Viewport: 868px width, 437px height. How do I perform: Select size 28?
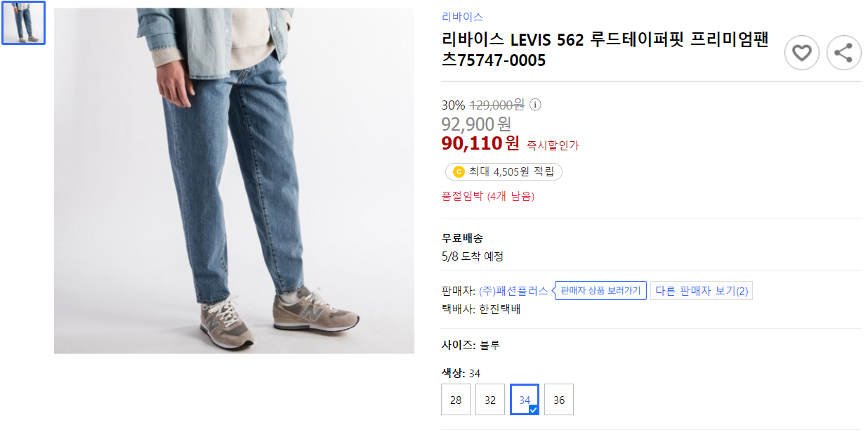coord(455,399)
